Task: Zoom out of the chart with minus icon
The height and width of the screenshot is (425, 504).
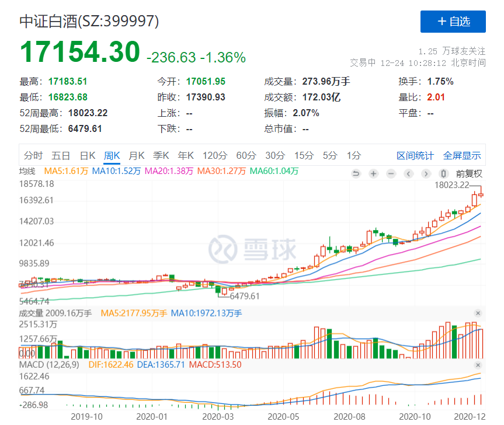Action: pos(391,173)
